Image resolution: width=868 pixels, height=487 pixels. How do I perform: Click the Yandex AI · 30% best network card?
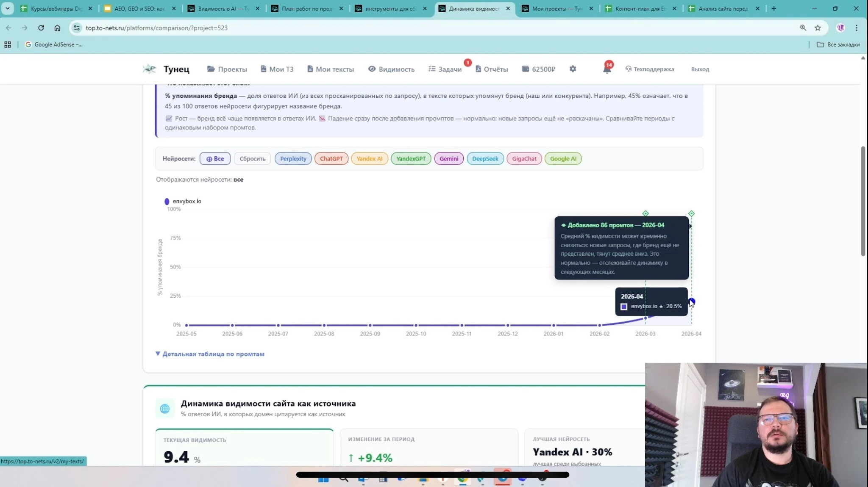point(585,448)
